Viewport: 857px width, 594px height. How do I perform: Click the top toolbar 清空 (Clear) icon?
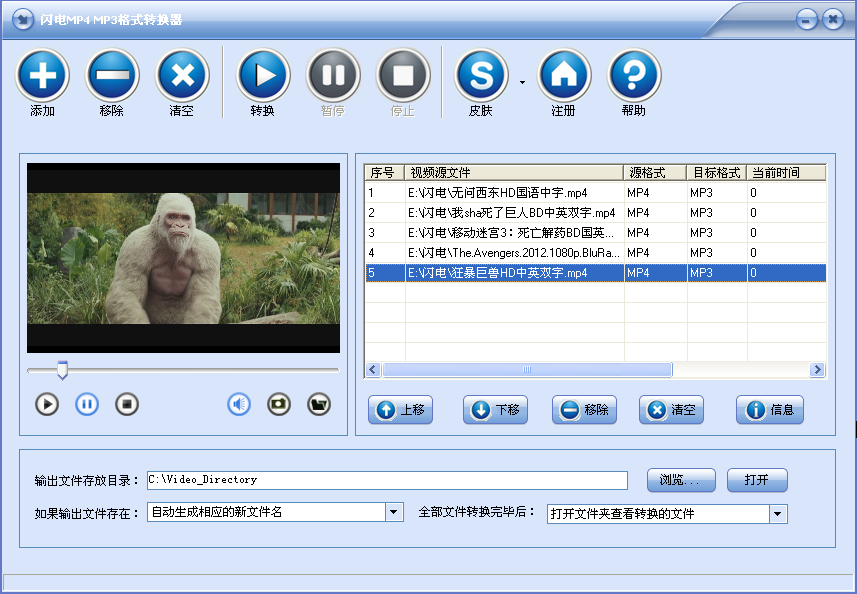point(182,75)
